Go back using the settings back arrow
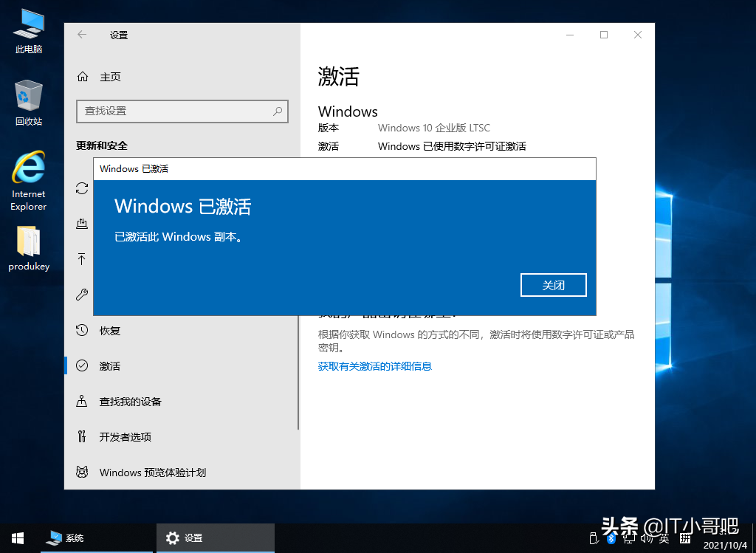Viewport: 756px width, 553px height. tap(82, 35)
